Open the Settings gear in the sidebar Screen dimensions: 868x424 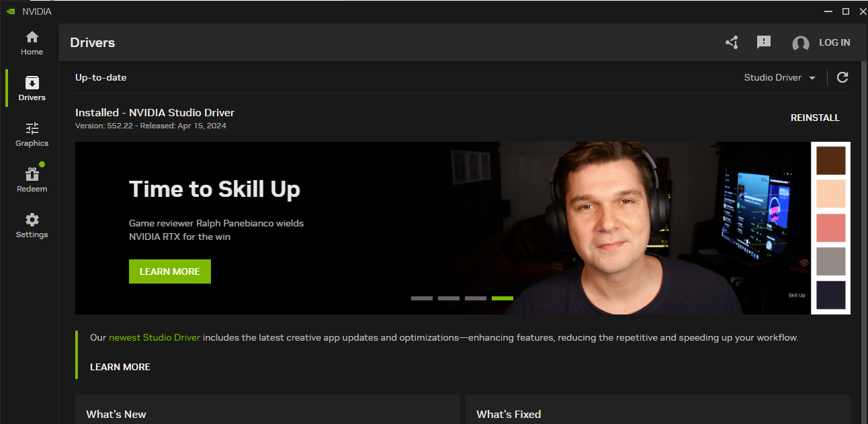click(32, 224)
